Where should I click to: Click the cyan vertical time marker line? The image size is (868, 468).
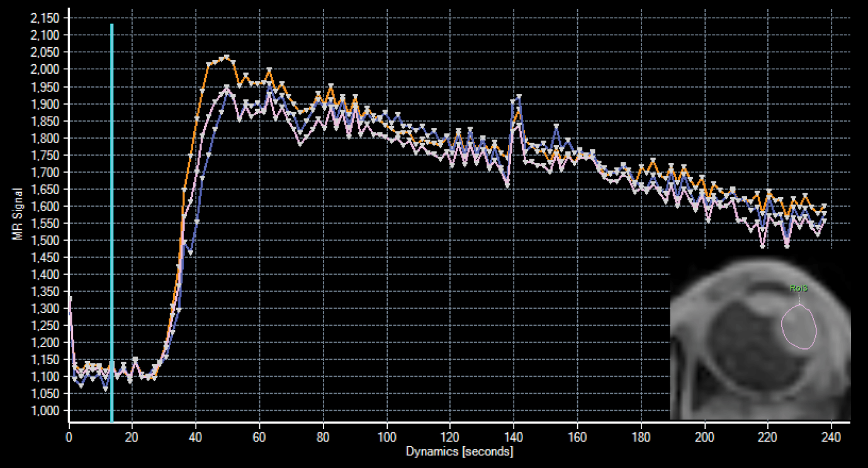111,220
